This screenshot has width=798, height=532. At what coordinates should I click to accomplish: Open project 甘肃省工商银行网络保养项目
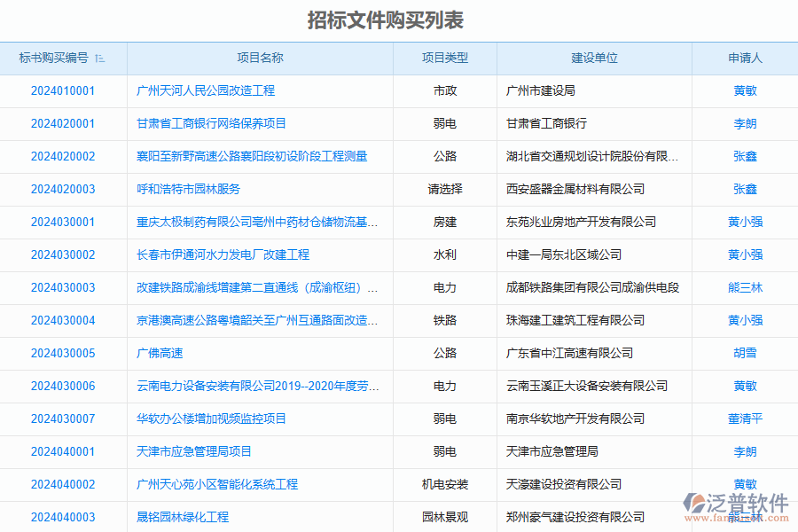pos(211,124)
